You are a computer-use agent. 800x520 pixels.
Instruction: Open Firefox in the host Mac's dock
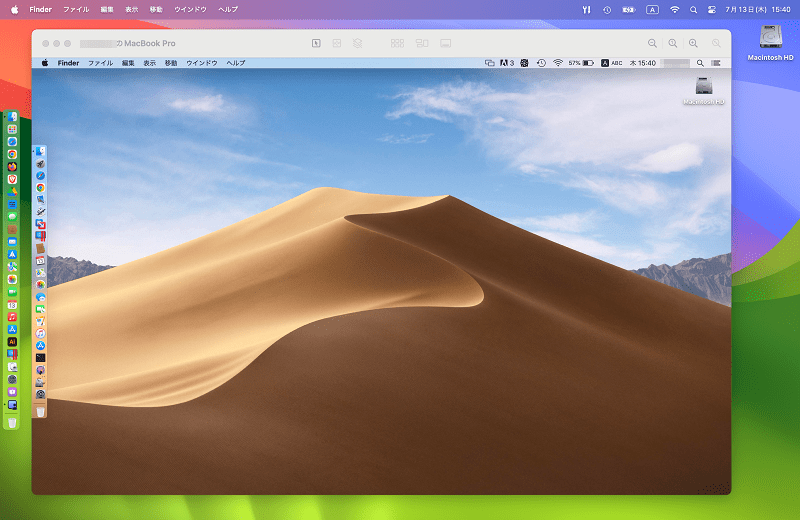click(12, 166)
